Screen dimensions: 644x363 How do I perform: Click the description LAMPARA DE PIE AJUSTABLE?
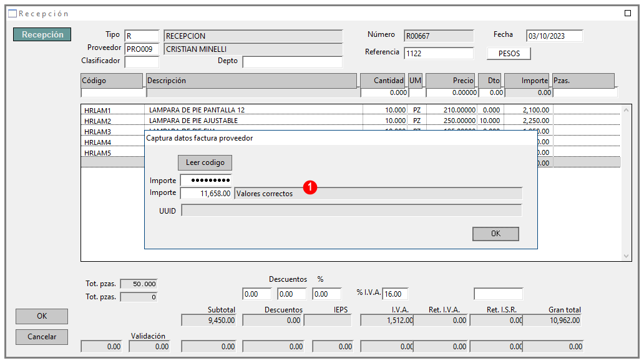click(x=193, y=121)
